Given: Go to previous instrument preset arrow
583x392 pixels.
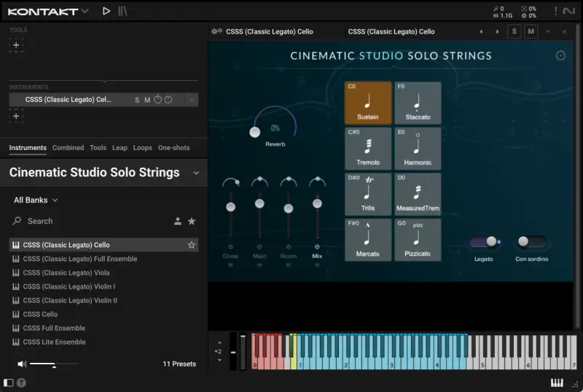Looking at the screenshot, I should pos(481,31).
